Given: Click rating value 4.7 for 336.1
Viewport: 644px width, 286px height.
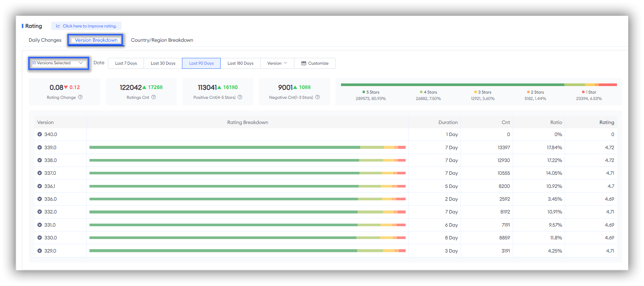Looking at the screenshot, I should (611, 186).
